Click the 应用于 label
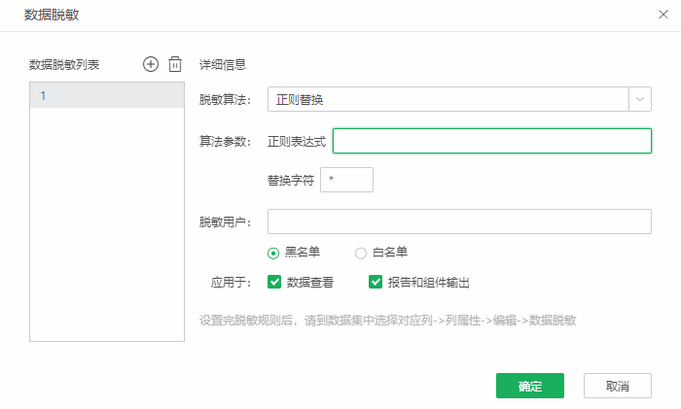 (x=231, y=283)
